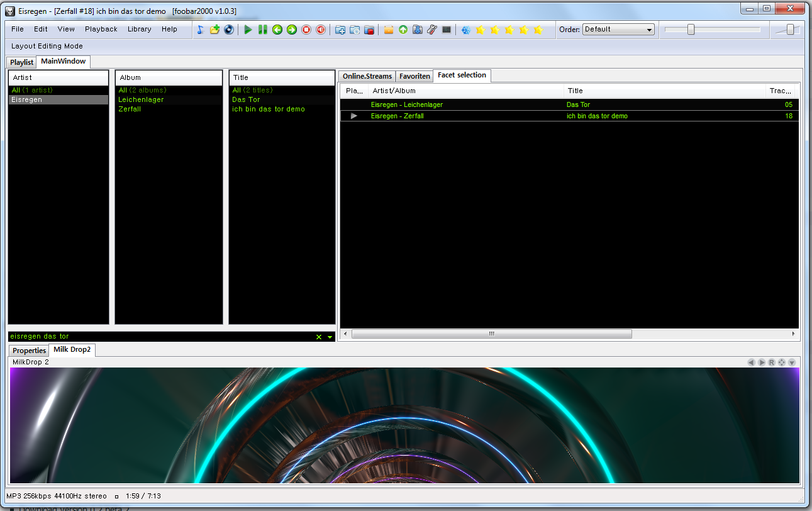Screen dimensions: 812x511
Task: Skip to next track with green right arrow
Action: click(292, 30)
